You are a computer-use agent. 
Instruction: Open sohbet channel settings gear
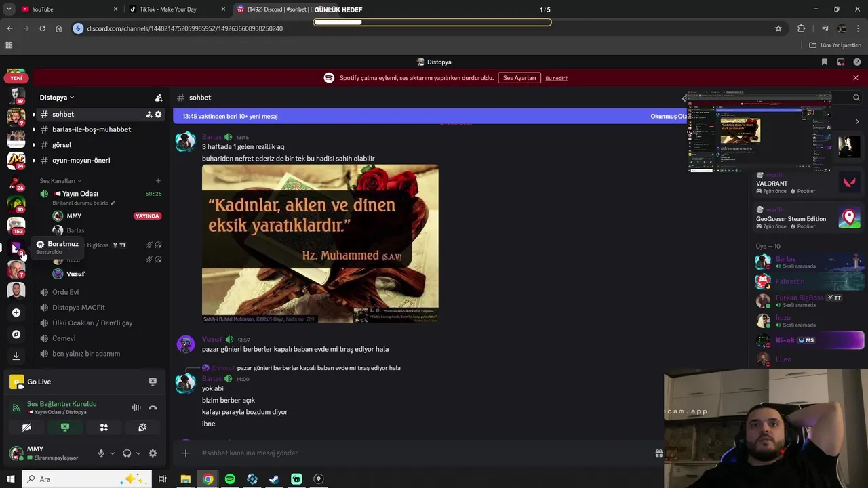point(158,115)
